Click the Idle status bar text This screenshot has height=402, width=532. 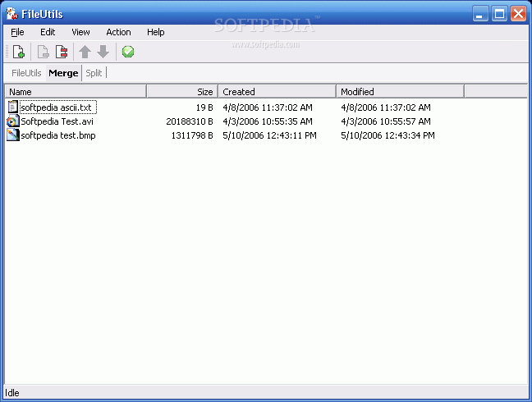(x=12, y=393)
